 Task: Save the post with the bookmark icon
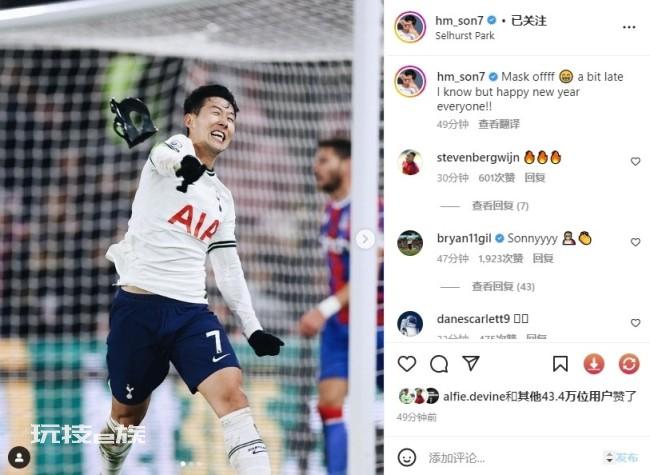coord(560,364)
